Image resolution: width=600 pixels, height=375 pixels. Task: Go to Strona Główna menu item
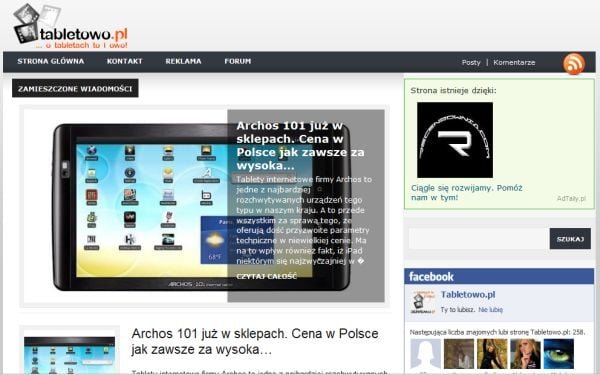click(x=51, y=61)
